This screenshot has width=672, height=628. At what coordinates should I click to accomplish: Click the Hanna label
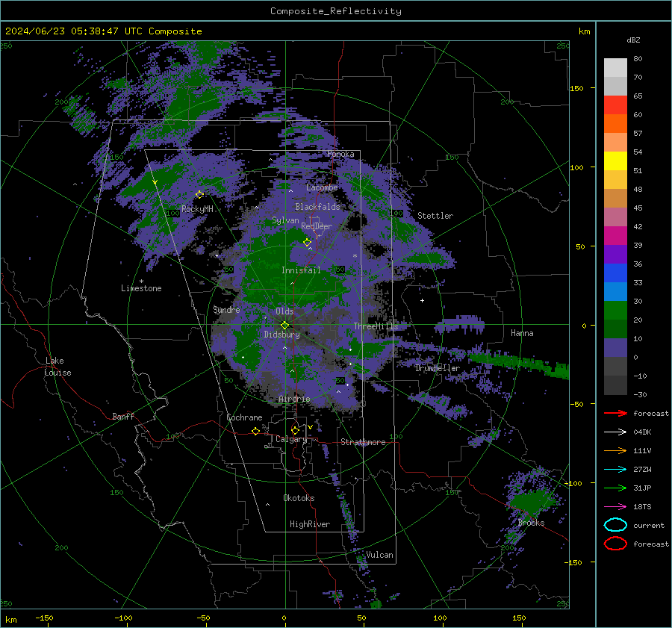pos(522,333)
